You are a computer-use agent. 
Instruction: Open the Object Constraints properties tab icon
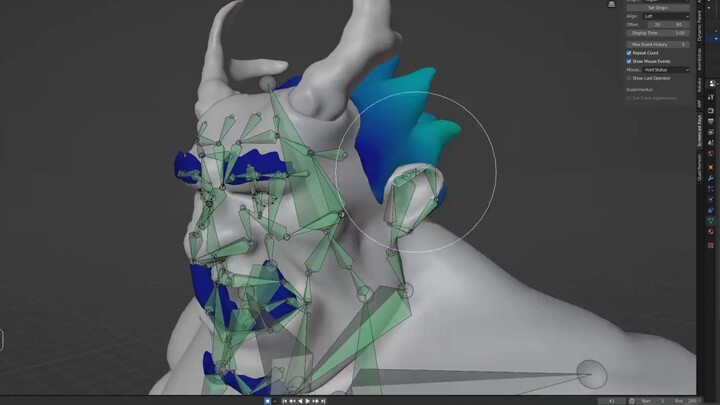point(711,210)
